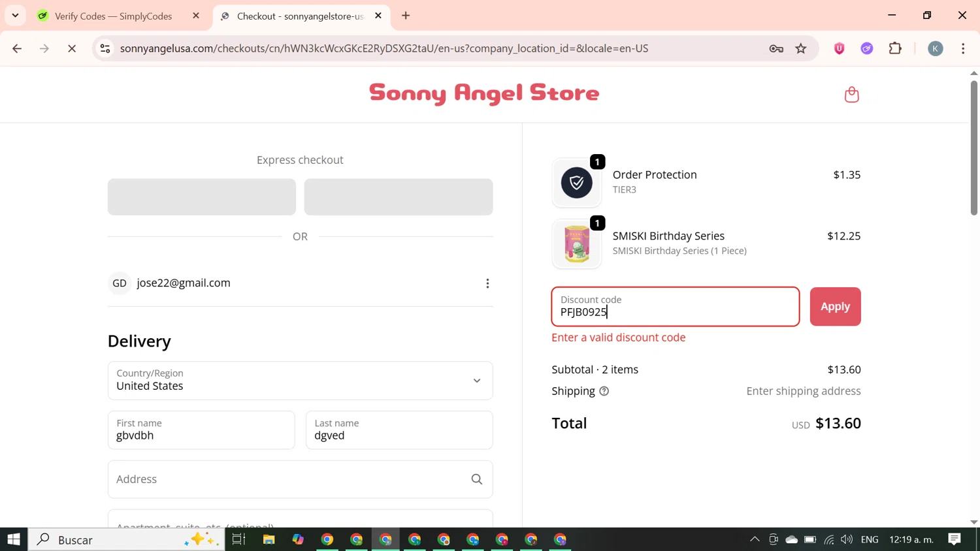
Task: Switch ENG input language
Action: 870,539
